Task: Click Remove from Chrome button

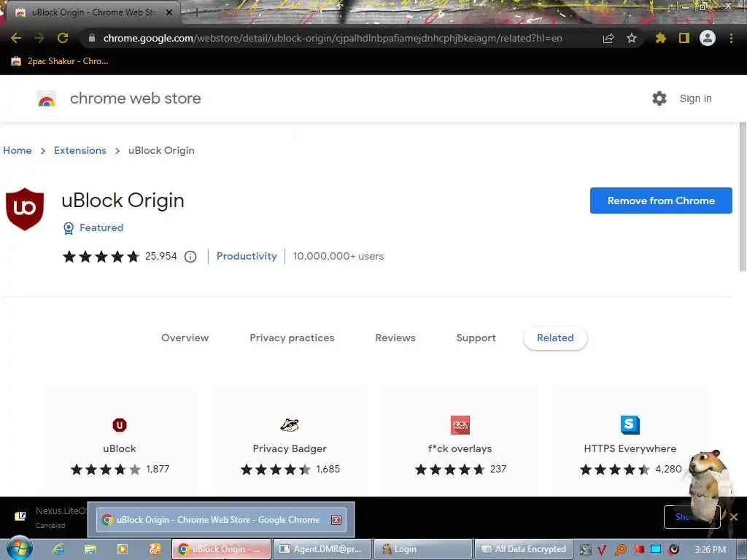Action: [x=661, y=201]
